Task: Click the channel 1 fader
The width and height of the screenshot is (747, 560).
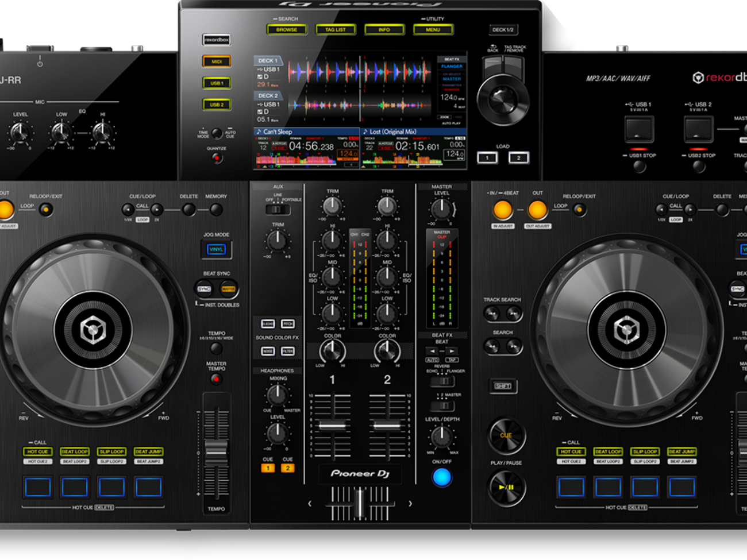Action: (x=333, y=426)
